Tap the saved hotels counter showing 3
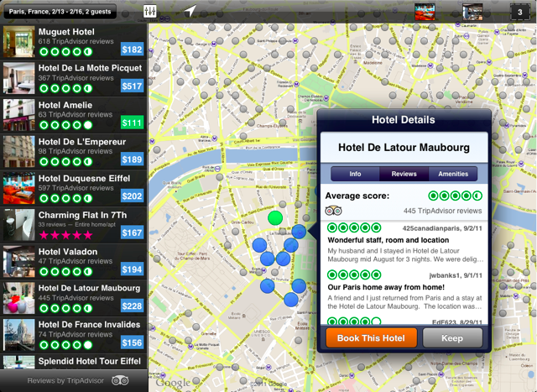The height and width of the screenshot is (392, 537). point(520,12)
